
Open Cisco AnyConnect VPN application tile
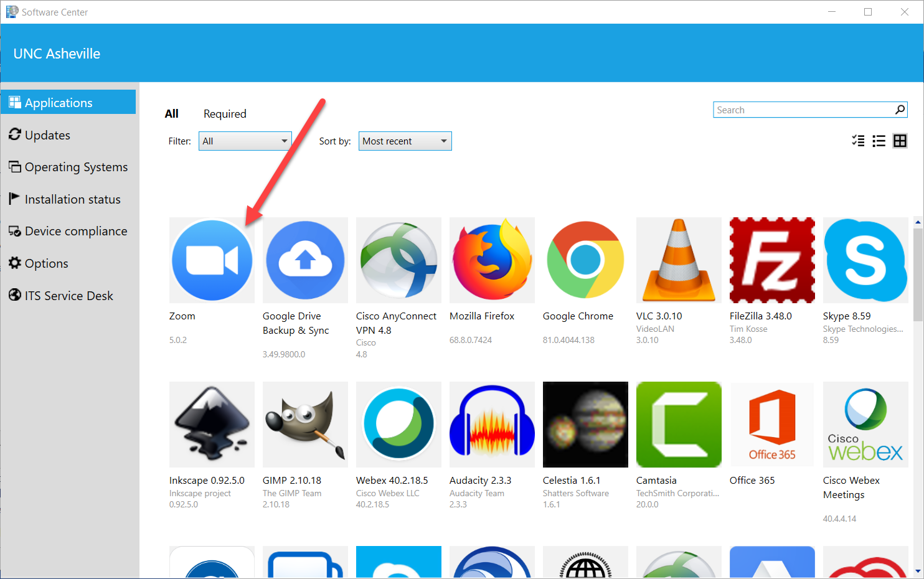coord(398,260)
